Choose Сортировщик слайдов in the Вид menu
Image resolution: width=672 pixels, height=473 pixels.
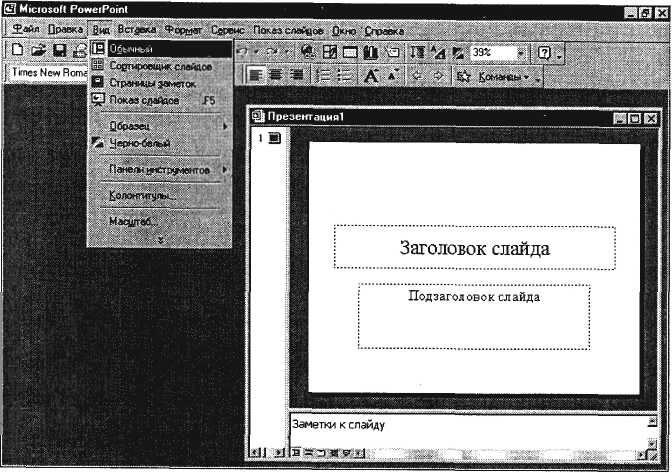pos(160,66)
